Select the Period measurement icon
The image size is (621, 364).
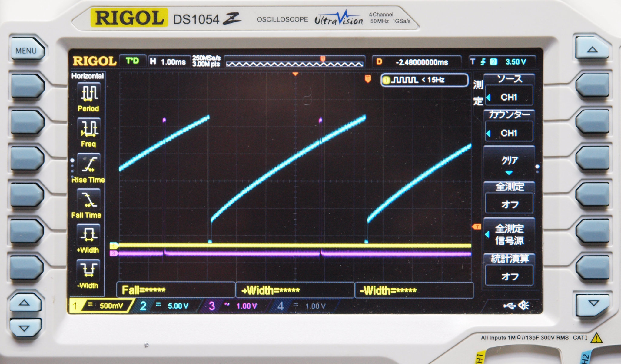tap(89, 93)
